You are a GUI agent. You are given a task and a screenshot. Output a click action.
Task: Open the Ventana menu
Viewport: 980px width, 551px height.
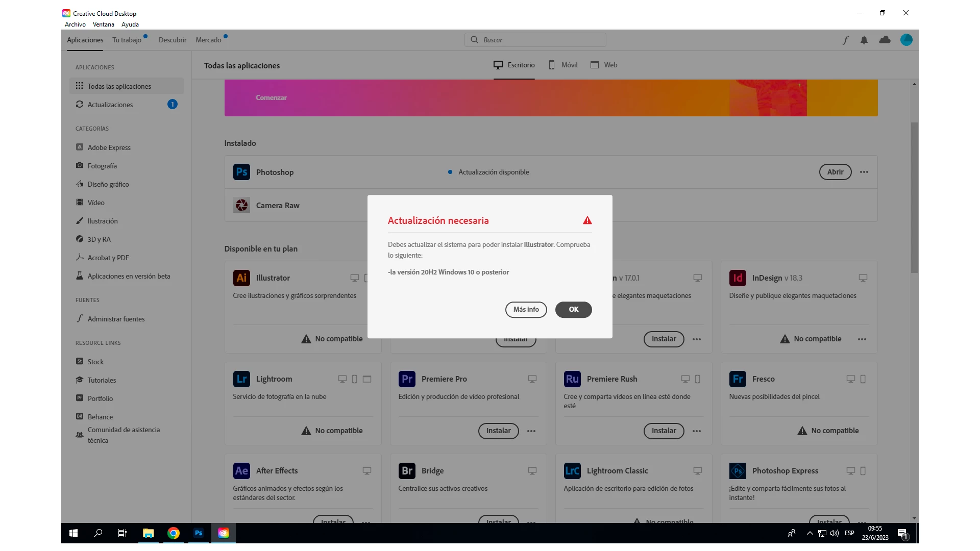tap(103, 24)
